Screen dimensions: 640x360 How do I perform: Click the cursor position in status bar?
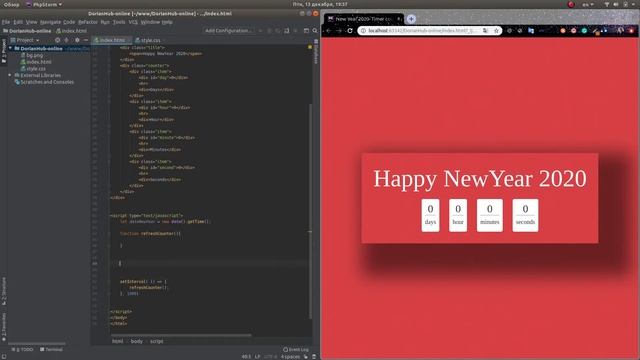pos(246,357)
